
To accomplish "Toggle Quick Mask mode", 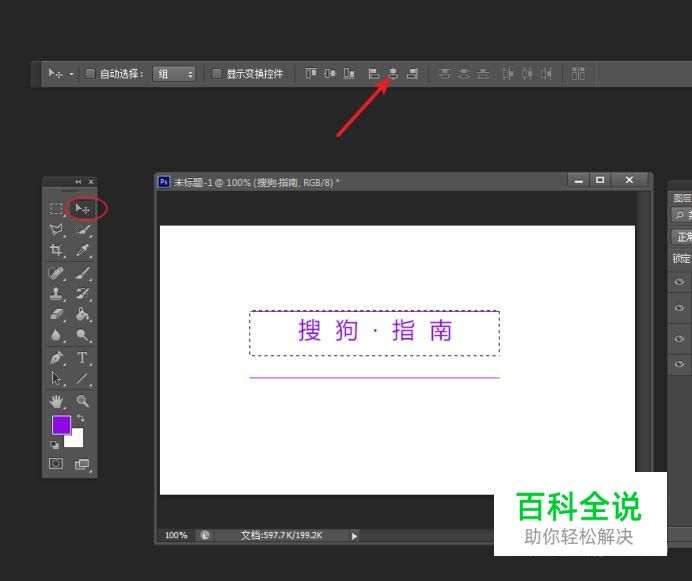I will point(56,464).
